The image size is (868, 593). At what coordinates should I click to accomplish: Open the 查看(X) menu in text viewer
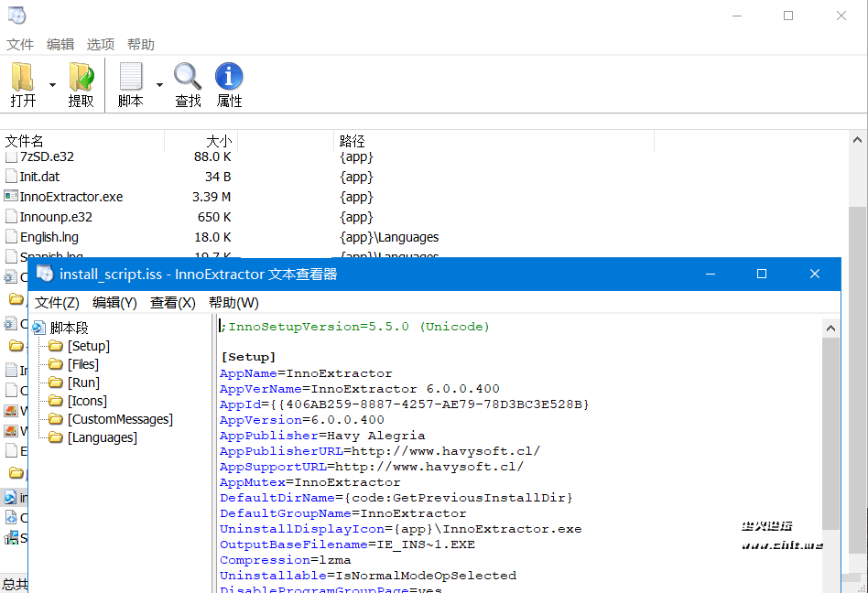(x=173, y=302)
